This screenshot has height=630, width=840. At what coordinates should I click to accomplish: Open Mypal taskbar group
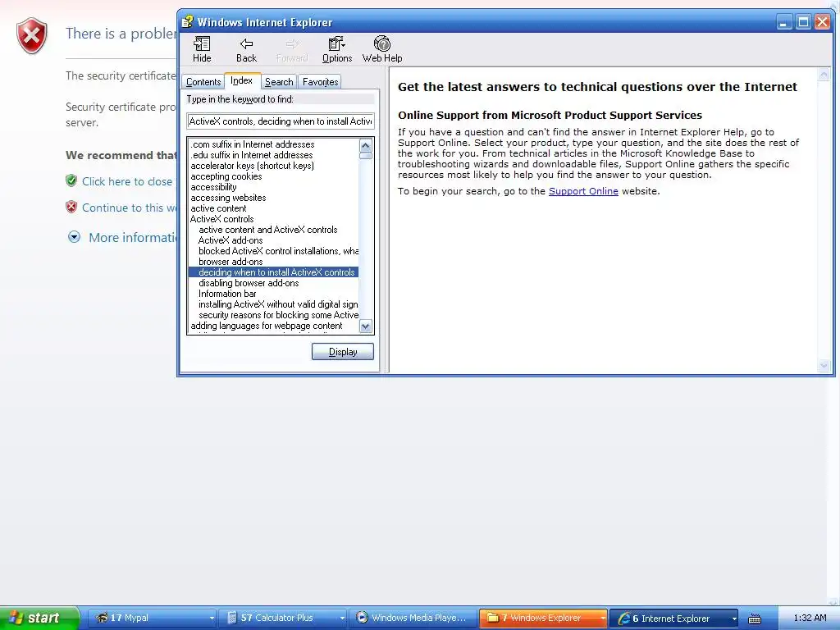pos(152,618)
